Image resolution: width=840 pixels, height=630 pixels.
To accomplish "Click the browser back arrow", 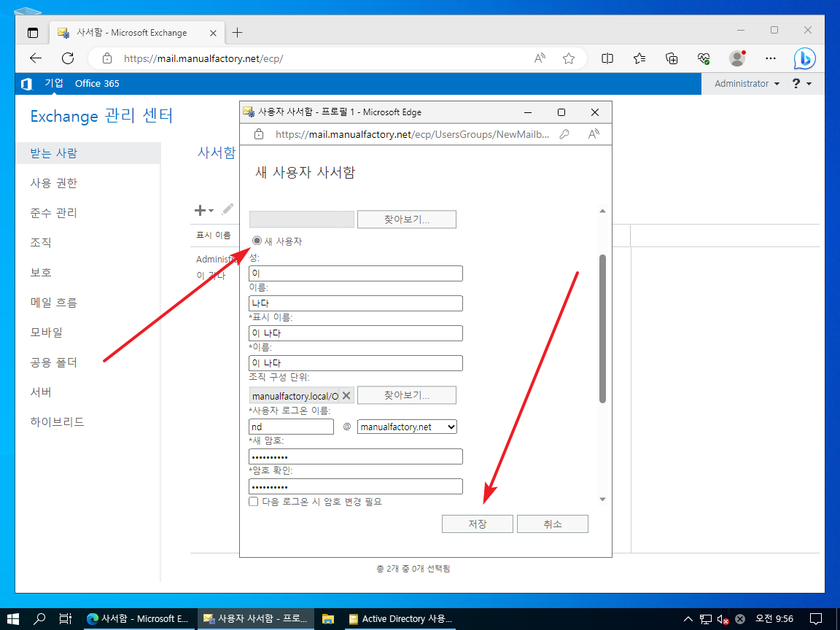I will click(x=36, y=58).
